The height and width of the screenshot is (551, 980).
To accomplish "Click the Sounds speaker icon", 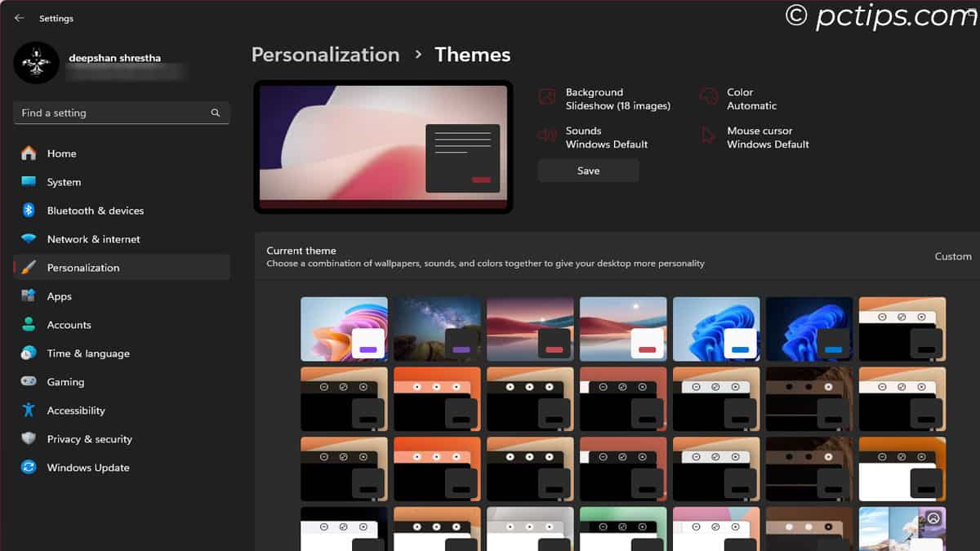I will [547, 134].
